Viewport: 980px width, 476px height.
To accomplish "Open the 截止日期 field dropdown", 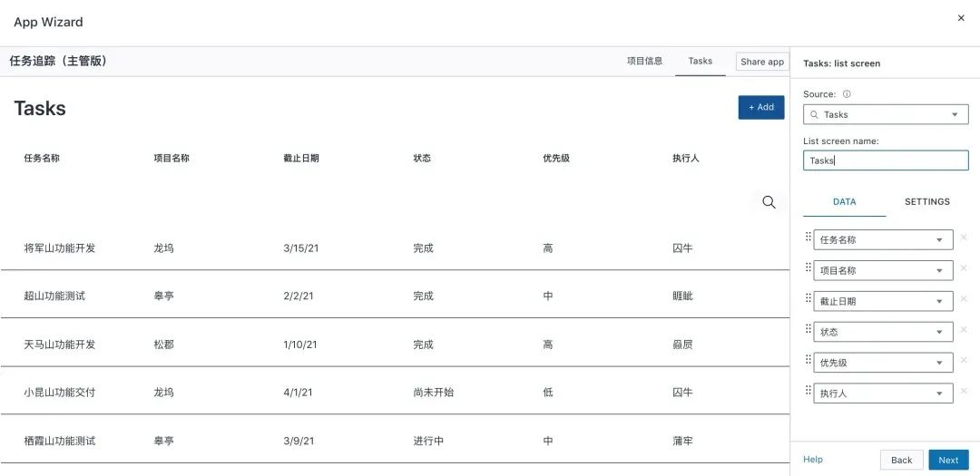I will 883,301.
